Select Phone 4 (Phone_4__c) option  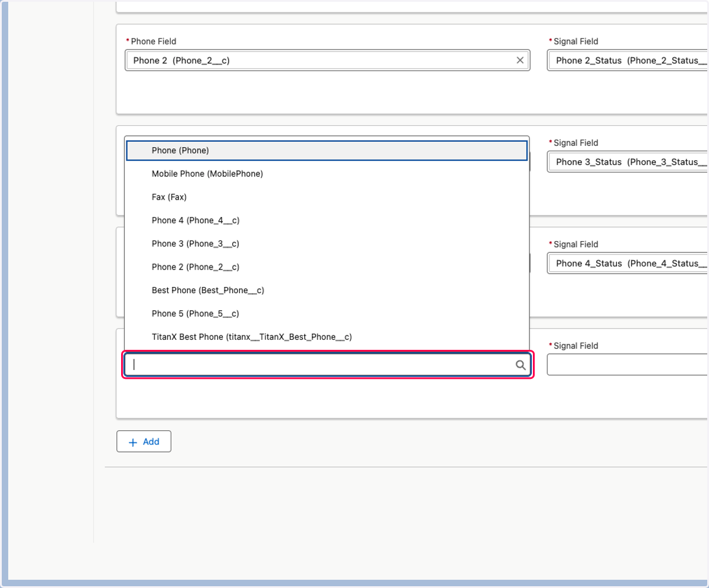(x=327, y=220)
